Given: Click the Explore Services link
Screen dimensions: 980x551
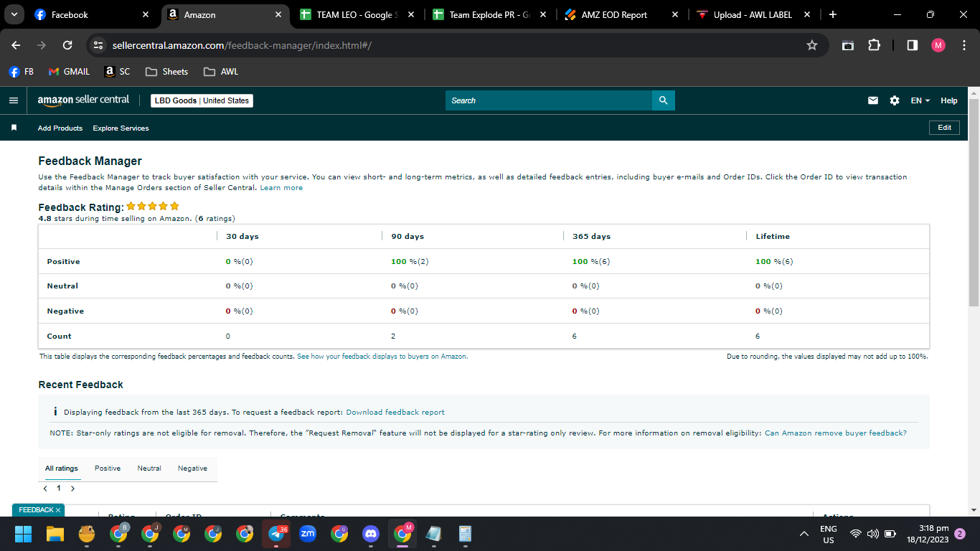Looking at the screenshot, I should (x=121, y=128).
